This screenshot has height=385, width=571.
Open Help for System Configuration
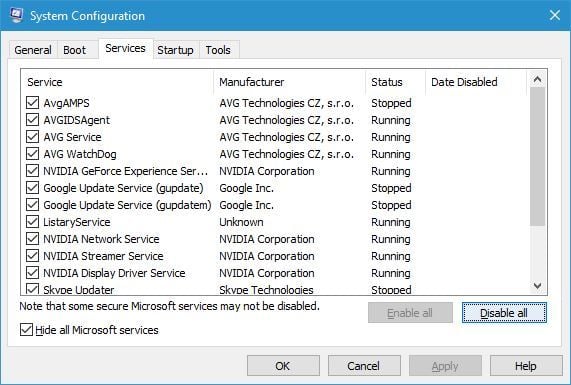[526, 366]
